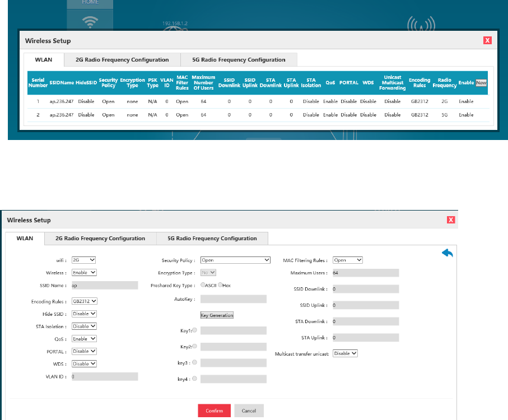Viewport: 508px width, 420px height.
Task: Click the STA Uplink input field
Action: tap(366, 338)
